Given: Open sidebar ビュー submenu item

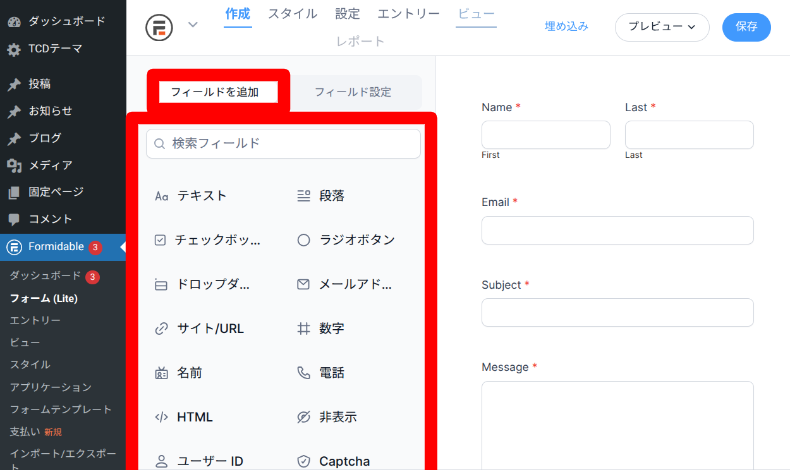Looking at the screenshot, I should 25,343.
